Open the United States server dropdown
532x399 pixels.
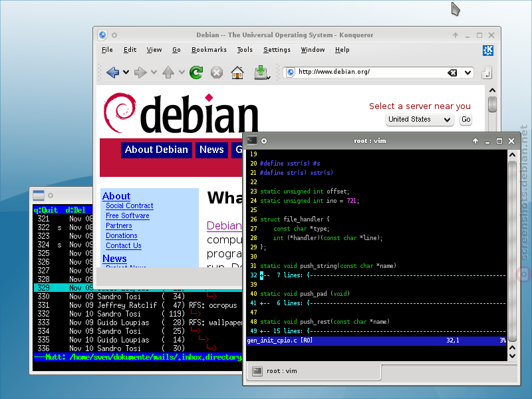420,120
